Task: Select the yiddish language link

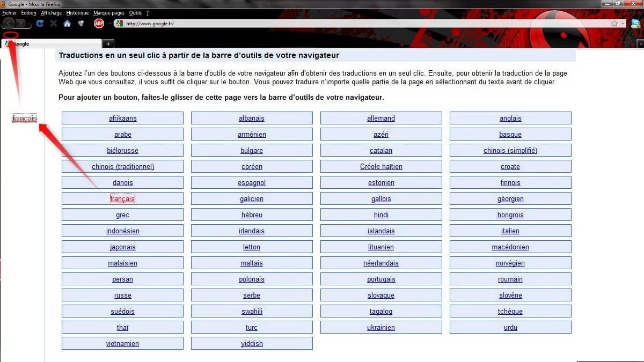Action: 252,344
